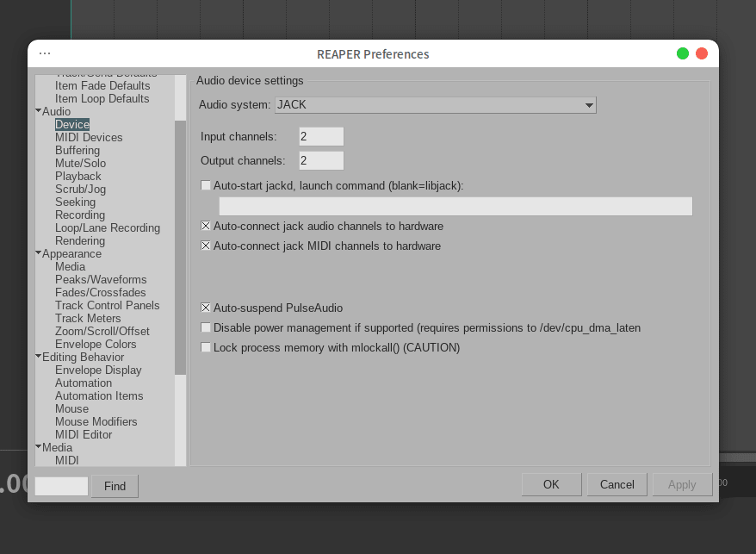Select MIDI under Media section

click(x=66, y=460)
